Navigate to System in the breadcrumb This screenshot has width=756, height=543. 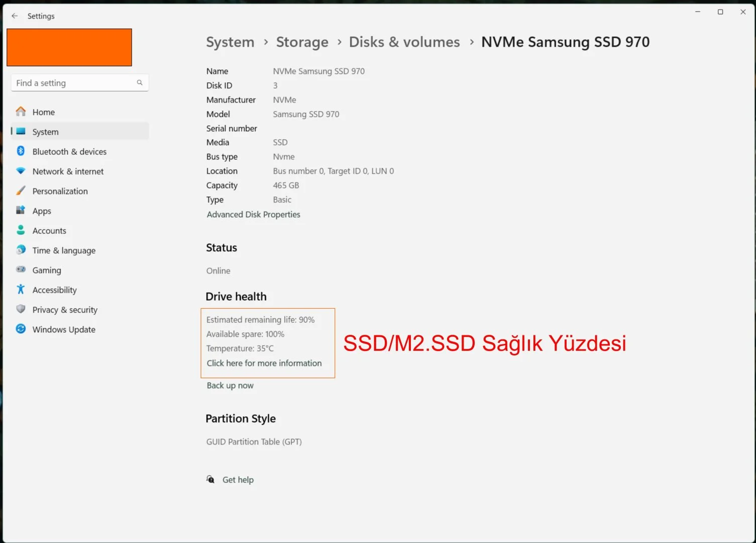(230, 42)
